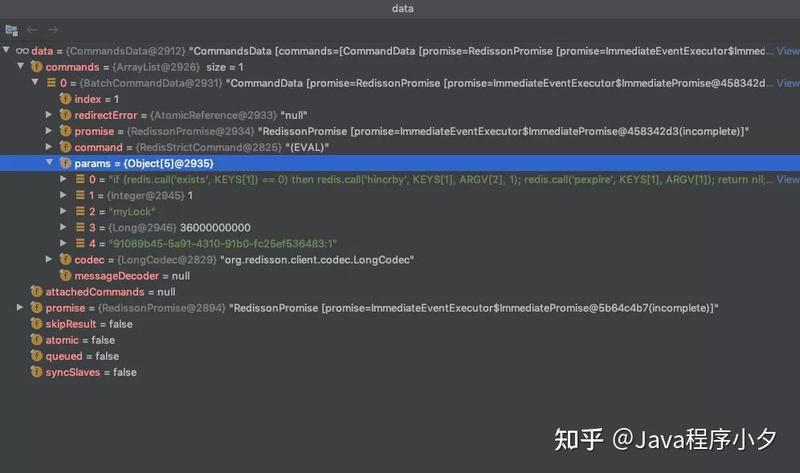Viewport: 800px width, 473px height.
Task: Click the field icon beside messageDecoder
Action: pyautogui.click(x=65, y=276)
